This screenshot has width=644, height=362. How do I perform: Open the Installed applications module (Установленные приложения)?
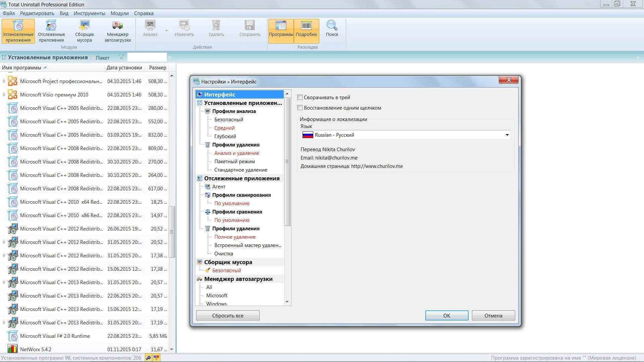[x=18, y=31]
